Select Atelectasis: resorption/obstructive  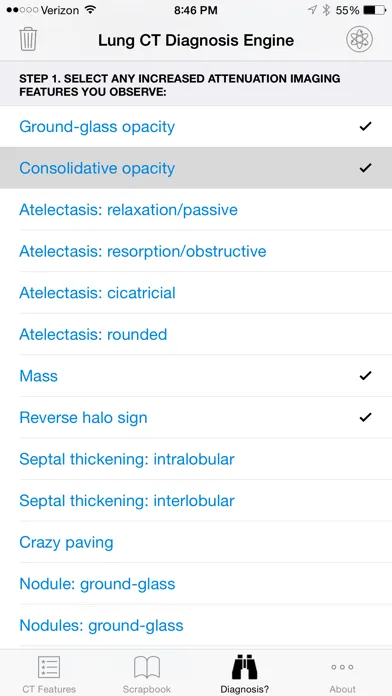(196, 251)
